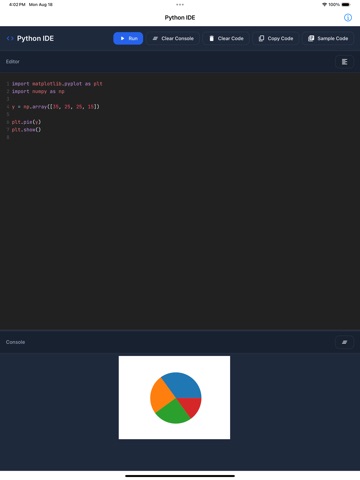Image resolution: width=360 pixels, height=480 pixels.
Task: Click the plt.pie(y) line
Action: coord(26,122)
